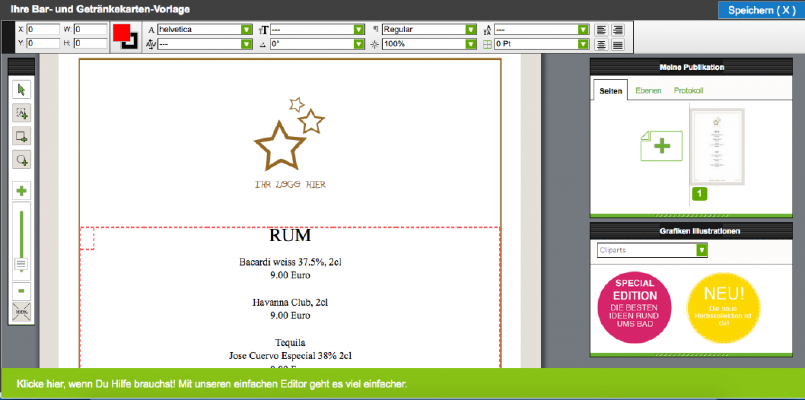Select the arrow selection tool
The height and width of the screenshot is (400, 805).
21,90
